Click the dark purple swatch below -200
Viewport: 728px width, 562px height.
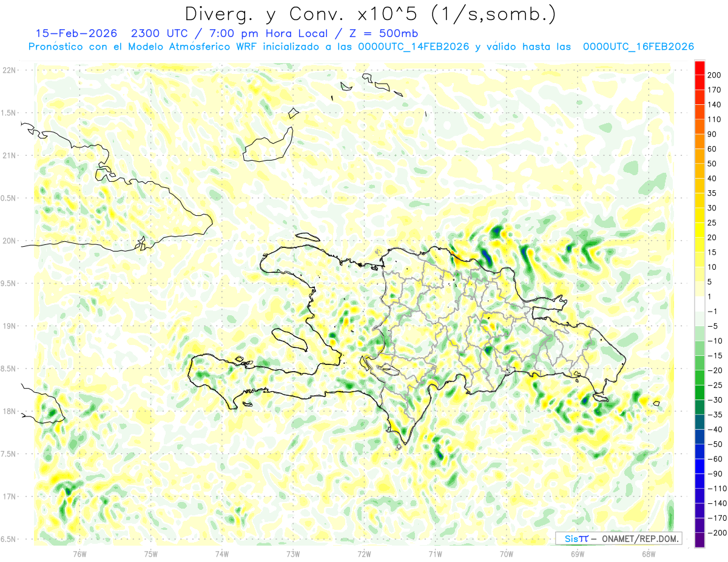click(x=699, y=540)
